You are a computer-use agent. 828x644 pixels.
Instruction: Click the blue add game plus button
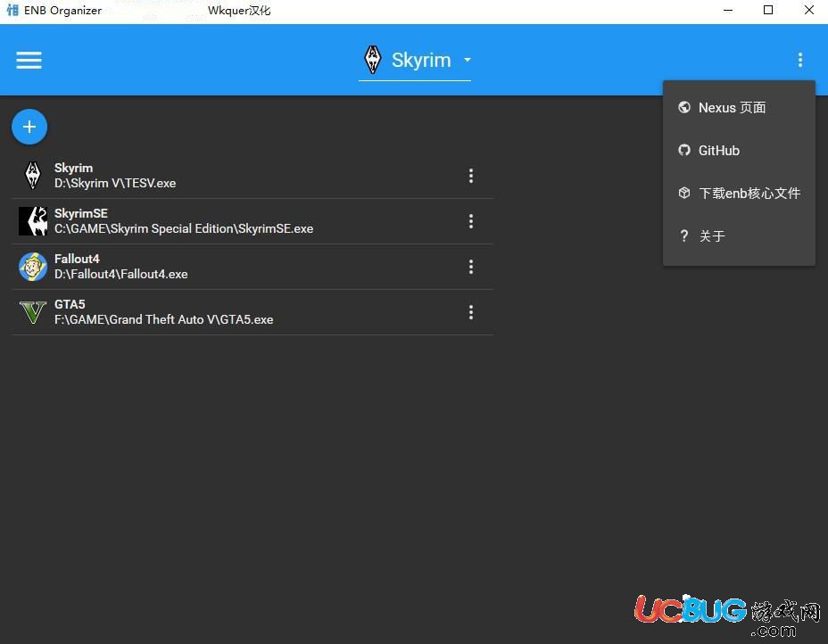pyautogui.click(x=29, y=127)
